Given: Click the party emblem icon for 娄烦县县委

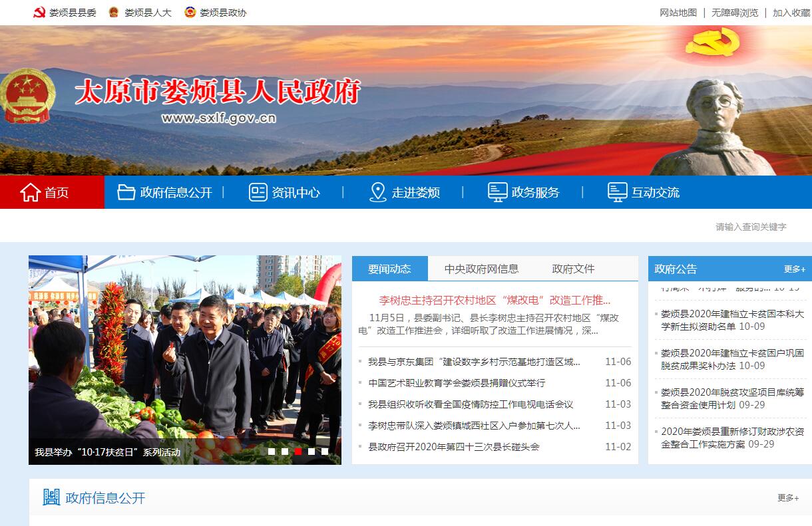Looking at the screenshot, I should [x=39, y=13].
